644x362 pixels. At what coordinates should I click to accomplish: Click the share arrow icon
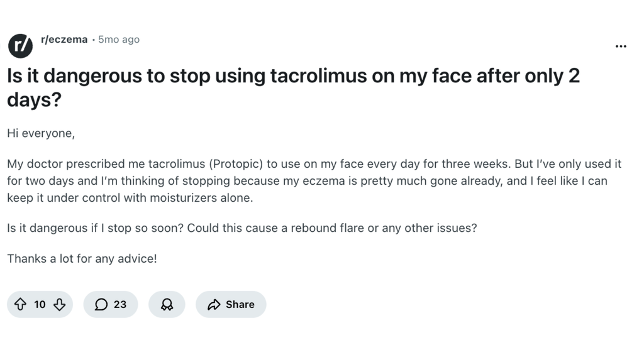point(214,305)
